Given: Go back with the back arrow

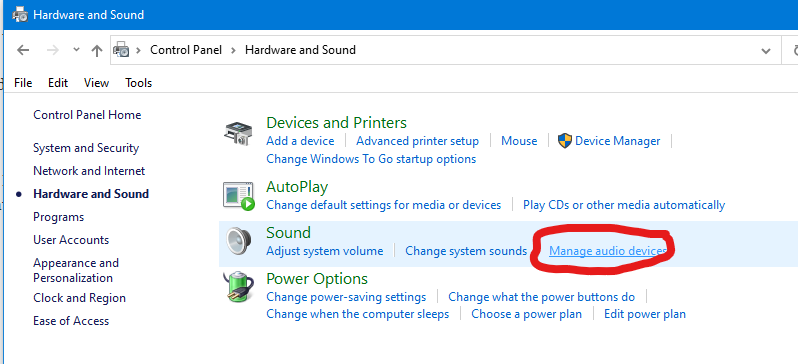Looking at the screenshot, I should (23, 50).
